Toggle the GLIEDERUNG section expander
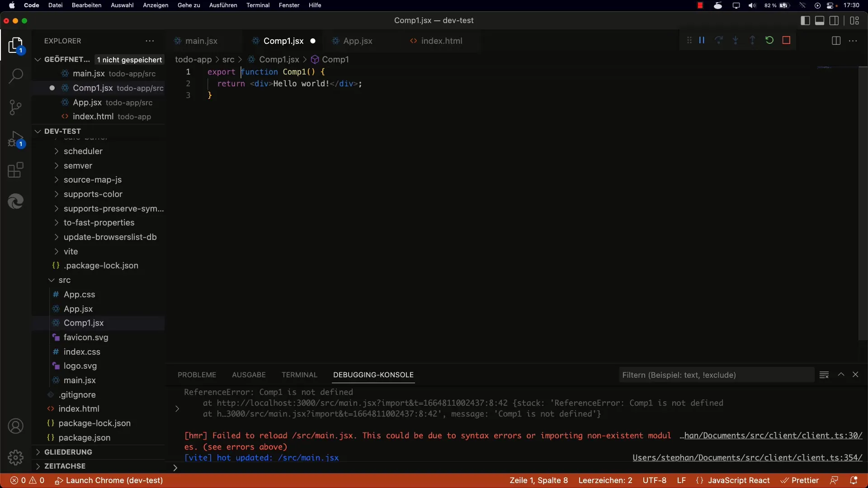The image size is (868, 488). [37, 452]
